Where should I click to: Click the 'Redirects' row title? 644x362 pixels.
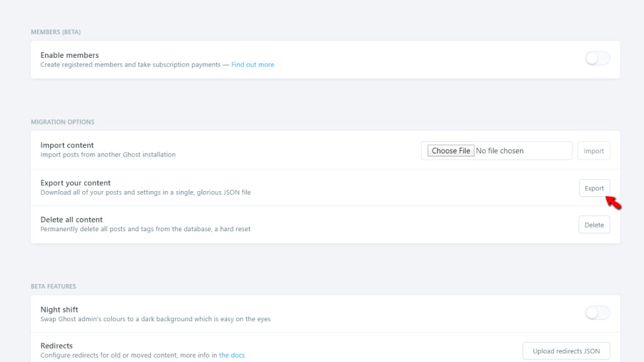point(57,346)
